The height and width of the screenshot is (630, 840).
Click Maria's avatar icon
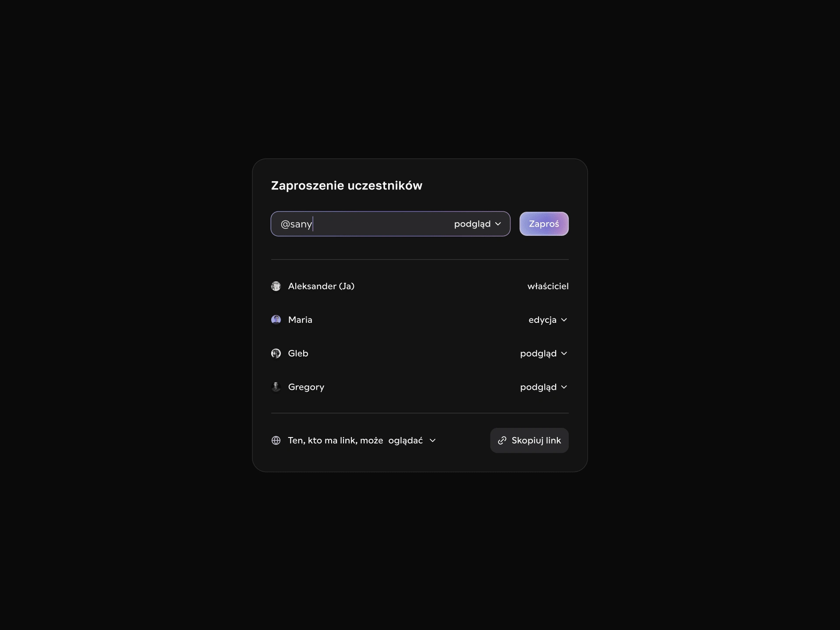[x=276, y=320]
